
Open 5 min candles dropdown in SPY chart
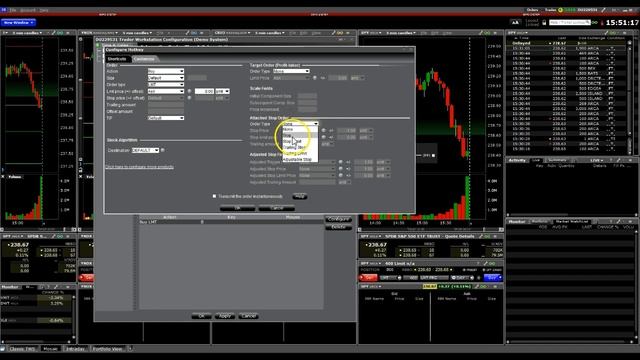400,33
